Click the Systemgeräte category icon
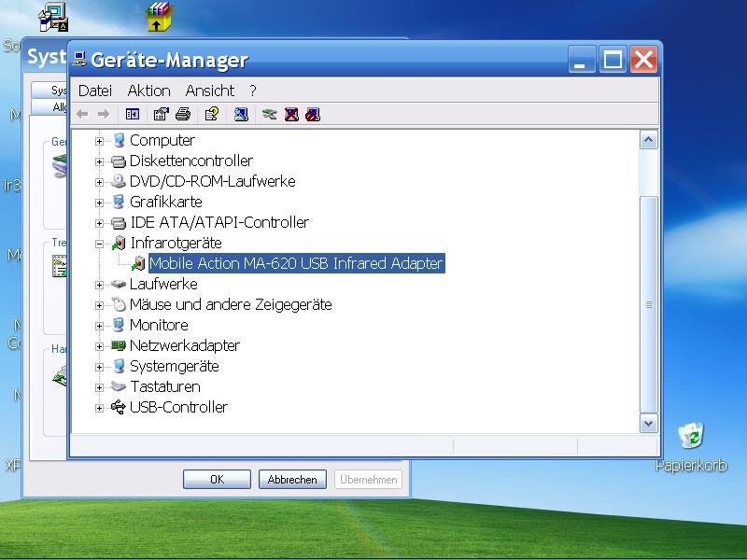The width and height of the screenshot is (747, 560). click(x=119, y=366)
